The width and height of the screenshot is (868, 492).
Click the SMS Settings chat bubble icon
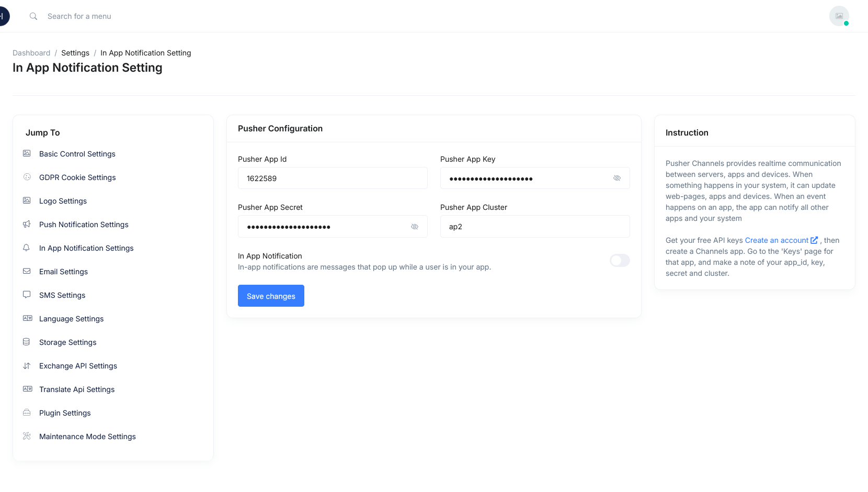click(x=27, y=295)
